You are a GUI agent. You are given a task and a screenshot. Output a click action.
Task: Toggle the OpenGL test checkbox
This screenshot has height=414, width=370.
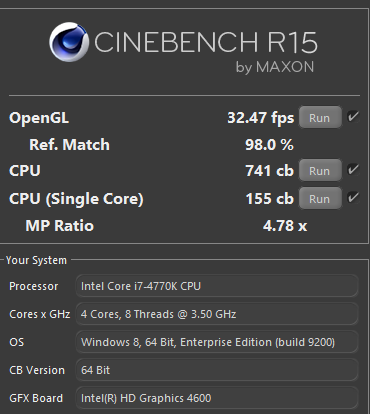pyautogui.click(x=353, y=117)
